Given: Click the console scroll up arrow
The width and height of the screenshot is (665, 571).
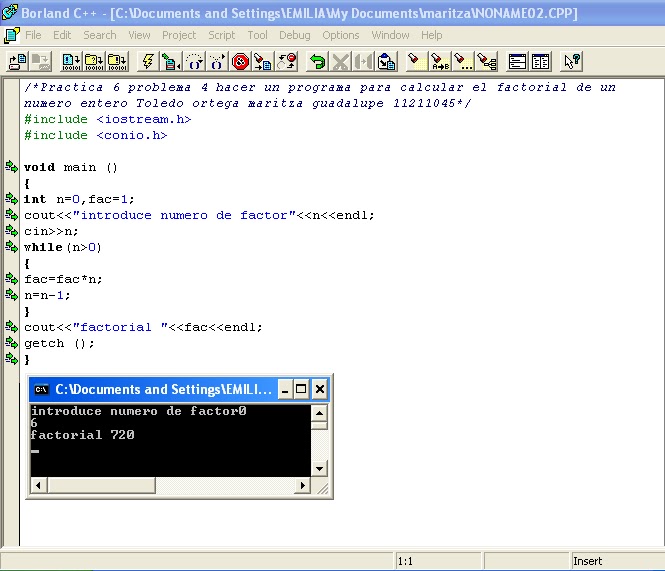Looking at the screenshot, I should pyautogui.click(x=319, y=413).
